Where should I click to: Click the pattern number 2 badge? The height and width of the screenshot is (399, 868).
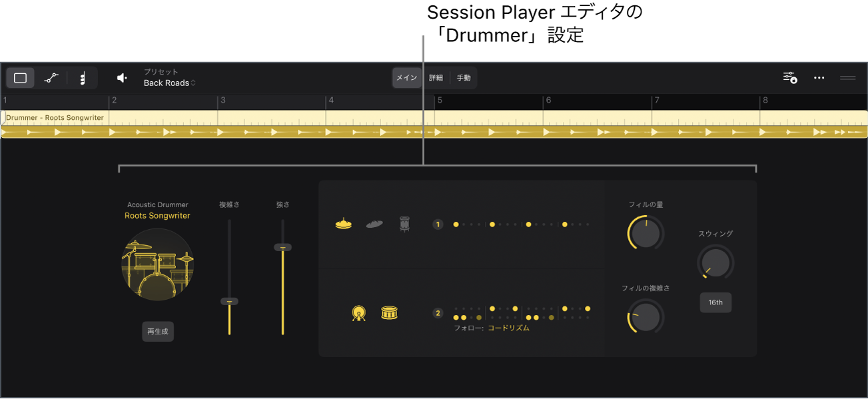click(438, 313)
